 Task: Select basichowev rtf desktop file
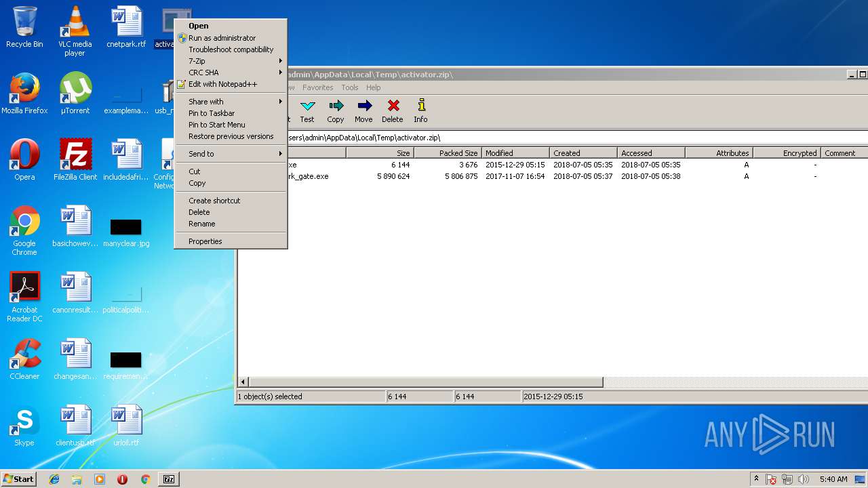pos(75,226)
